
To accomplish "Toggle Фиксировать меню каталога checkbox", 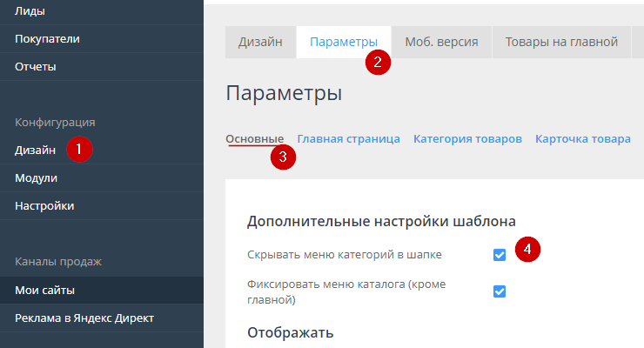I will [500, 291].
